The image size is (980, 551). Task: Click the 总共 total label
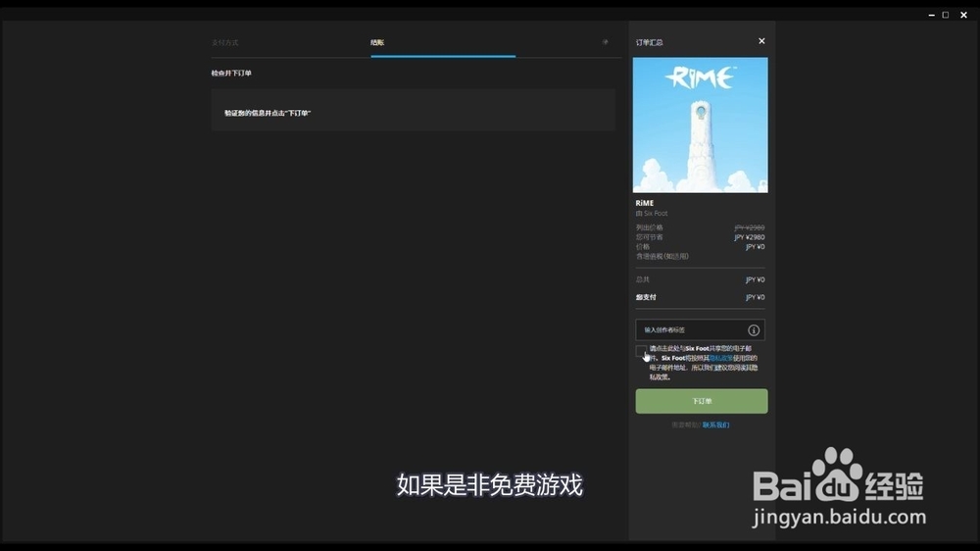[x=643, y=279]
